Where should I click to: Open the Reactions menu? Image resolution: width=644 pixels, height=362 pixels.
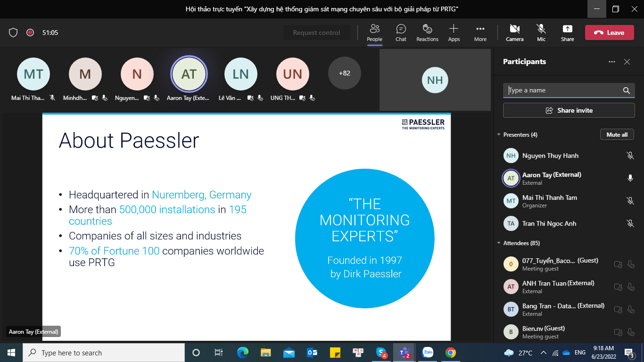pyautogui.click(x=427, y=33)
